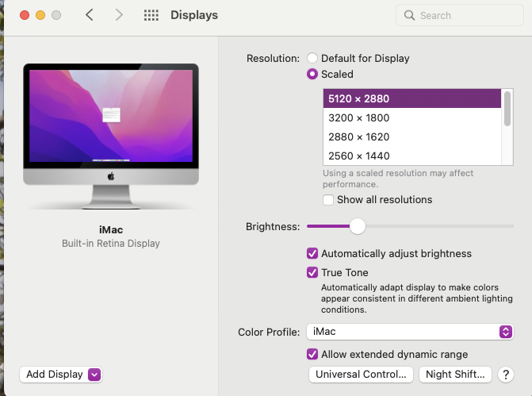The width and height of the screenshot is (532, 396).
Task: Open Night Shift settings
Action: click(x=455, y=375)
